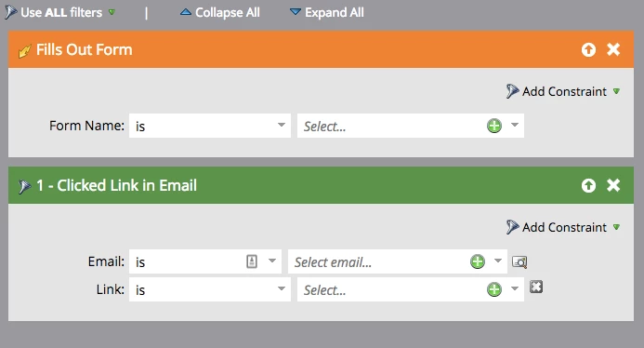The image size is (644, 348).
Task: Click the green plus in the Select email field
Action: (478, 261)
